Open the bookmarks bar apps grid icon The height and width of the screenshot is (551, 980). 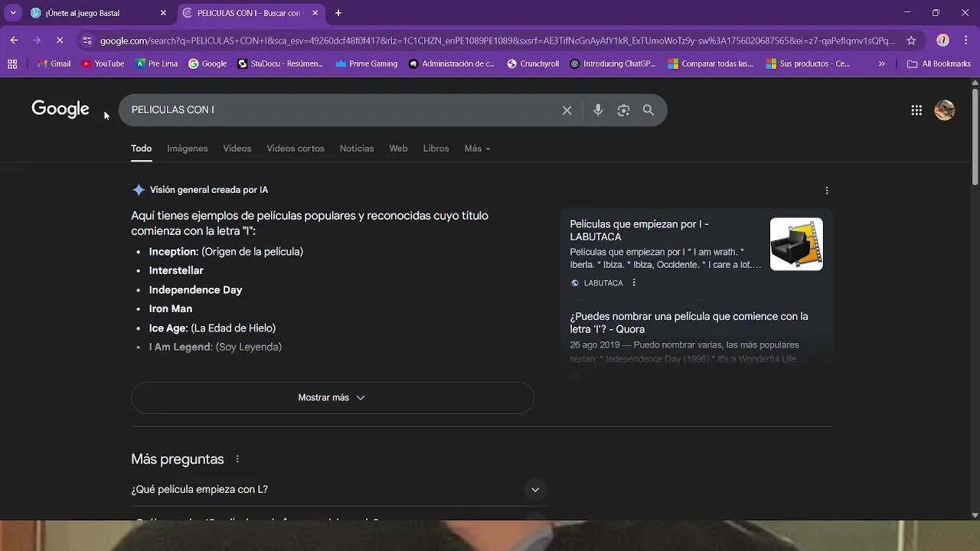click(x=12, y=64)
